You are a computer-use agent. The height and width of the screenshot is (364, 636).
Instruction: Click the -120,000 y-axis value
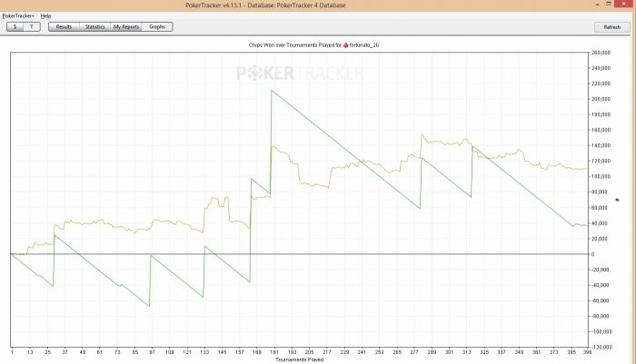pos(601,347)
